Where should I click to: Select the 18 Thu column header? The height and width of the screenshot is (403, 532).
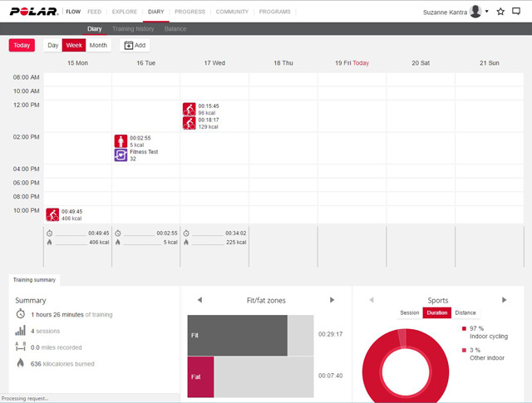[x=283, y=63]
